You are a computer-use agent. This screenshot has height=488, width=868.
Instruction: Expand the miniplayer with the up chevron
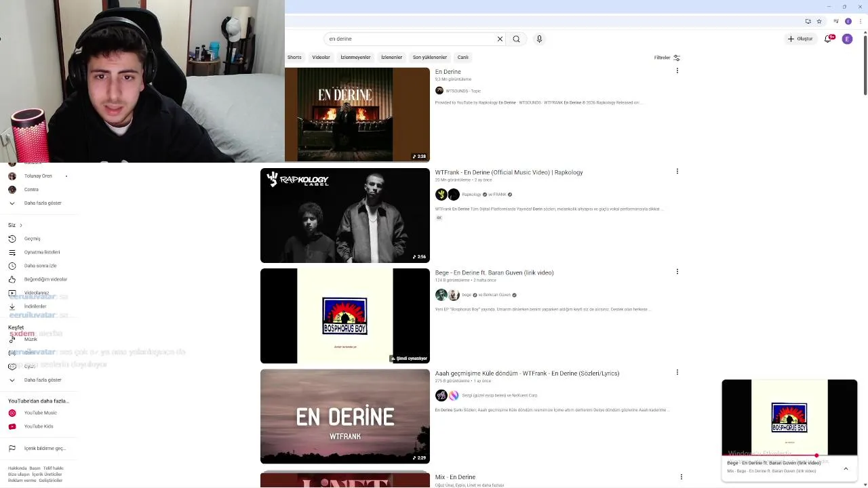(846, 468)
